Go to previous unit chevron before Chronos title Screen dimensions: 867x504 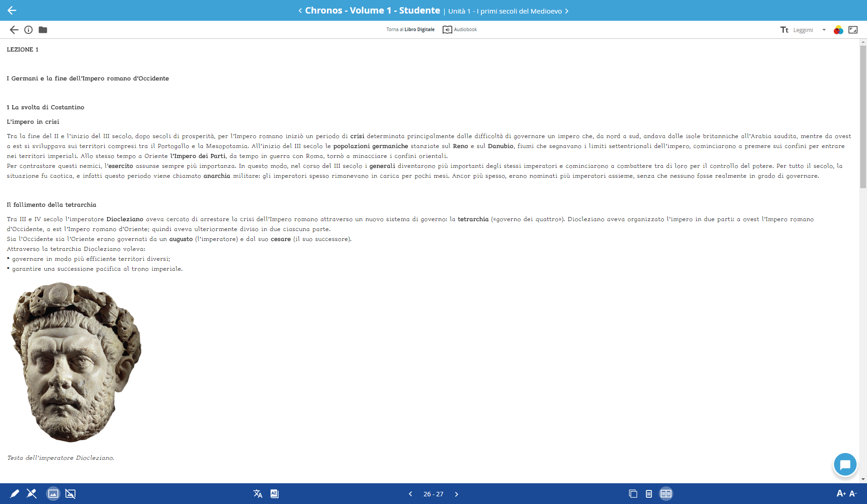pos(300,11)
